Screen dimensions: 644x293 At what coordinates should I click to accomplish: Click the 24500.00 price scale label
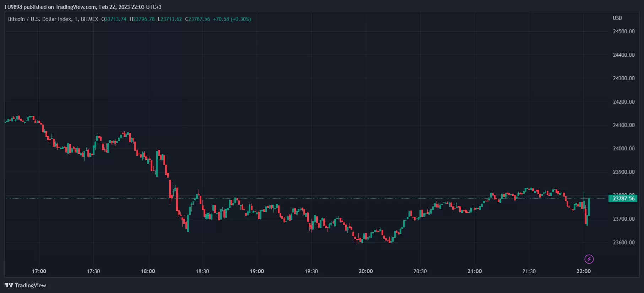coord(623,32)
